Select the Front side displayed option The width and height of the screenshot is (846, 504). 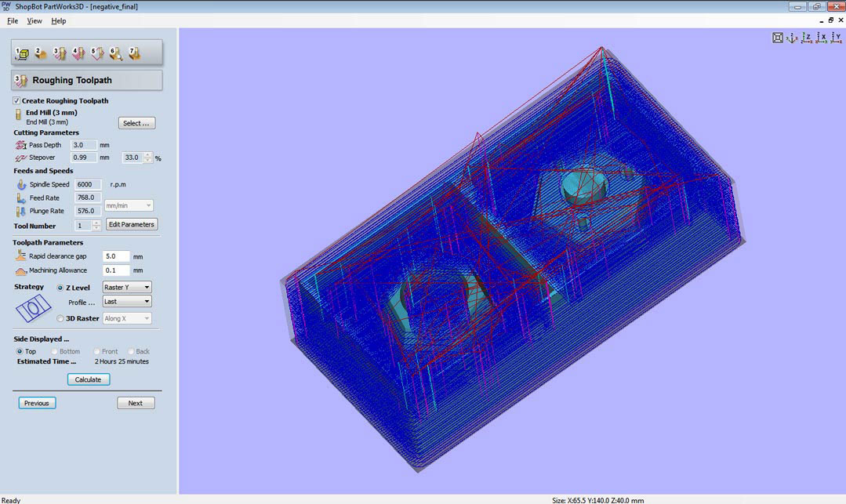[96, 351]
